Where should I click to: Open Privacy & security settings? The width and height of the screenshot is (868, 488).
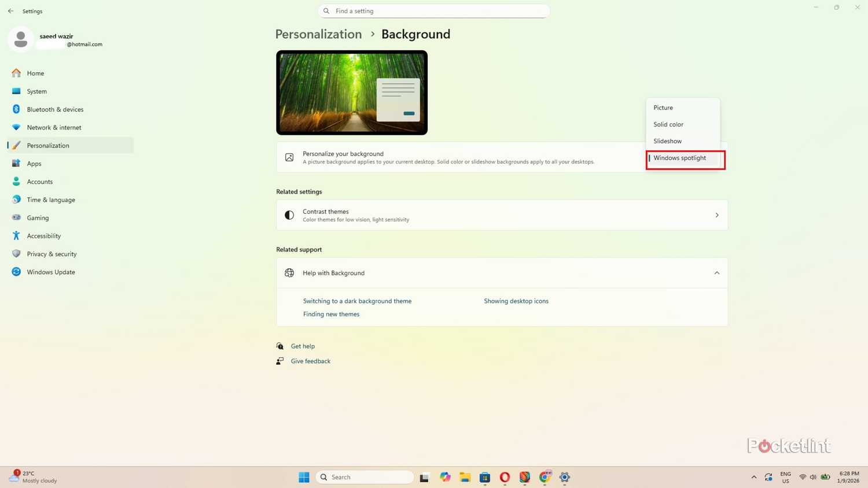point(52,254)
